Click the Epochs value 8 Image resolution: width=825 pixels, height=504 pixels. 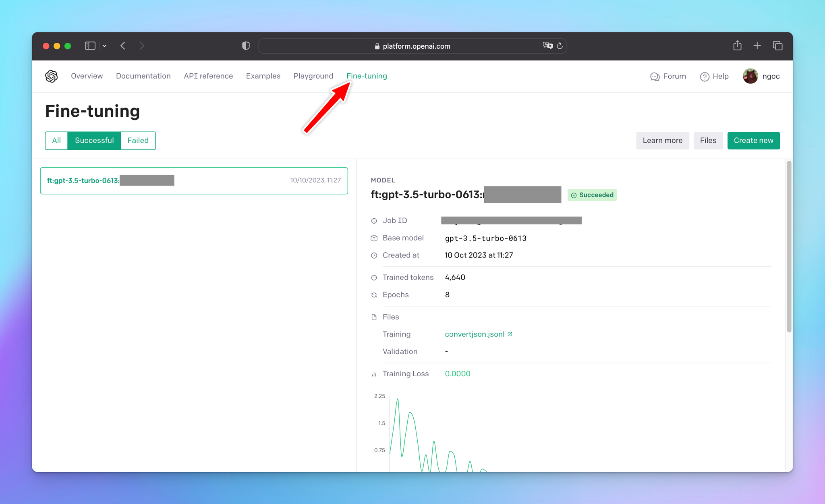(447, 295)
